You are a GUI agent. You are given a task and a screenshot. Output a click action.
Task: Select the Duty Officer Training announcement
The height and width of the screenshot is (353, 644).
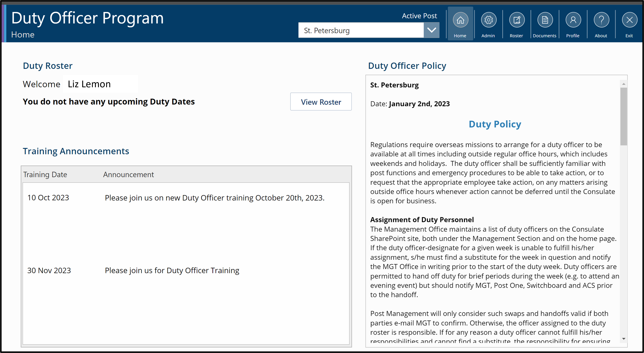(172, 270)
